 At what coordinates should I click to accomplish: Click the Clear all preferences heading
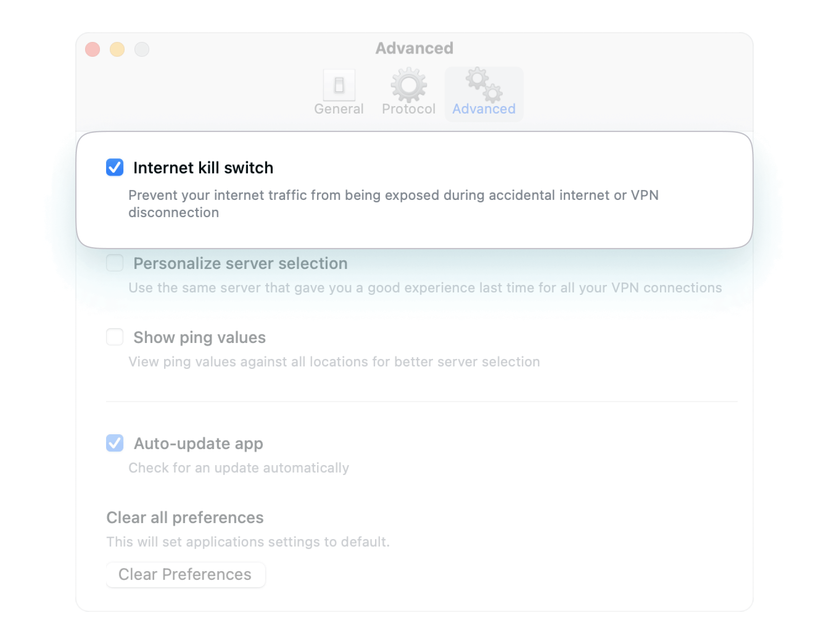click(x=185, y=517)
